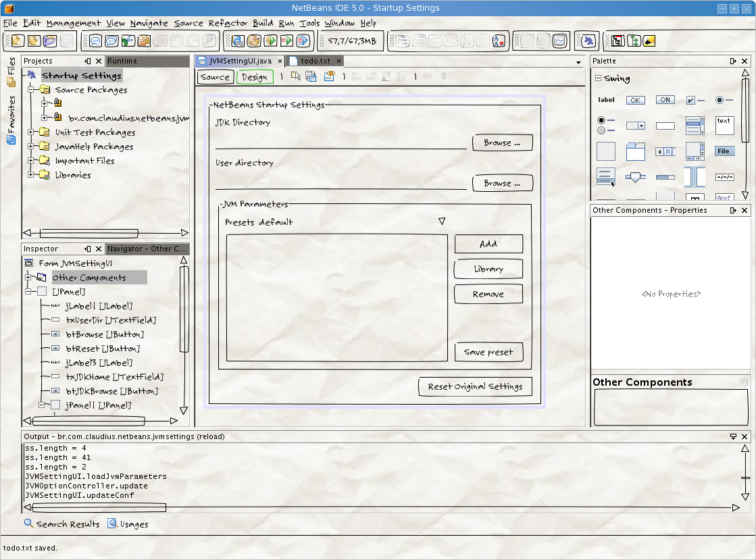The height and width of the screenshot is (560, 756).
Task: Click Browse button for User directory
Action: point(503,183)
